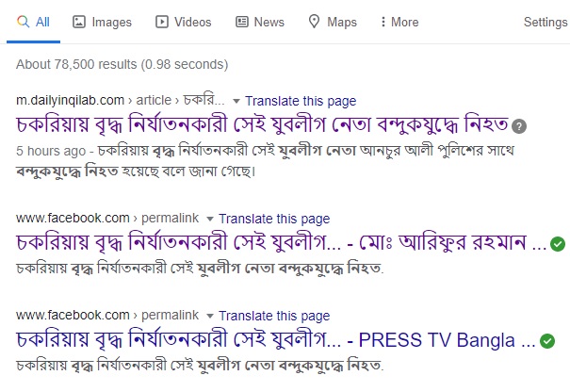Viewport: 570px width, 392px height.
Task: Open the Settings menu
Action: [546, 22]
